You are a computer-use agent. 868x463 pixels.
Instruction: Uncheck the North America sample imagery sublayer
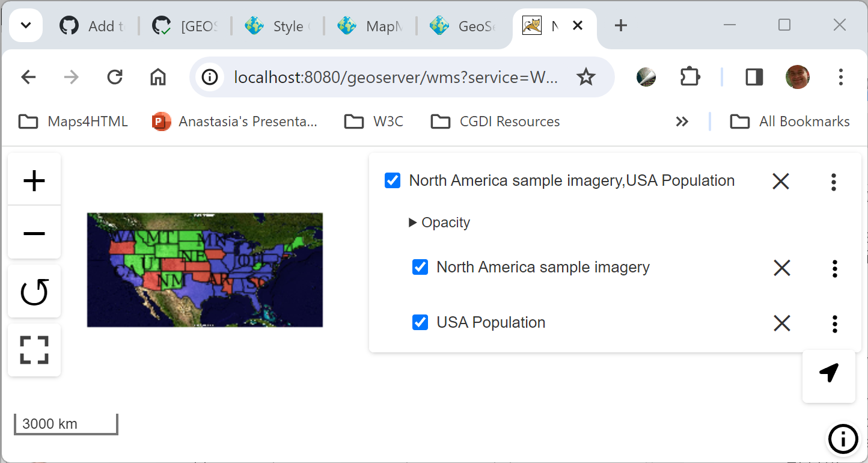click(420, 267)
